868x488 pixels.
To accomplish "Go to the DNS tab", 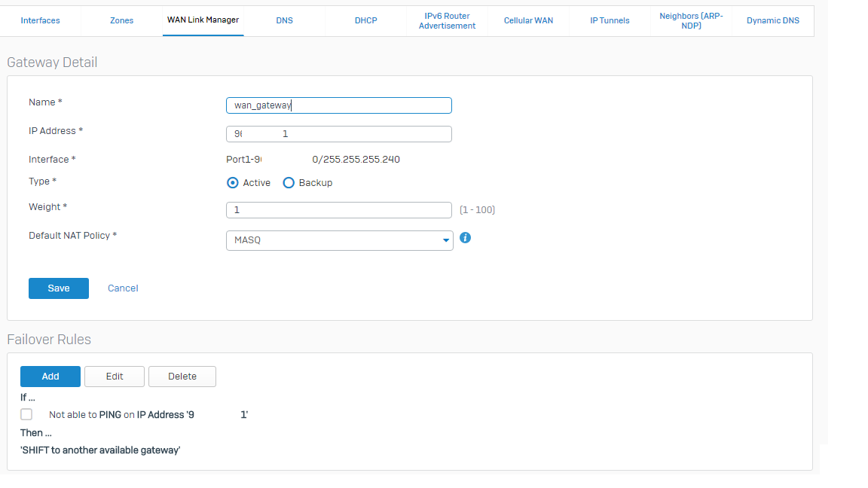I will [284, 20].
